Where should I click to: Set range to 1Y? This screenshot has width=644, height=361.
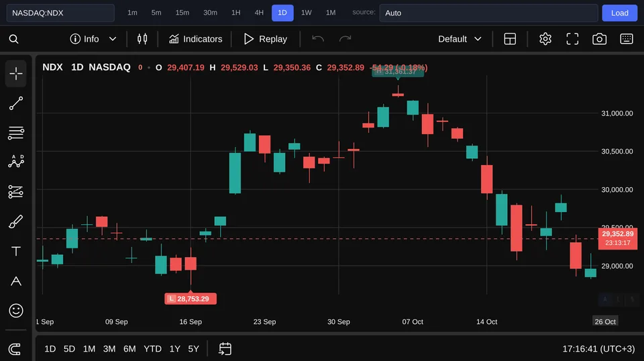point(175,349)
